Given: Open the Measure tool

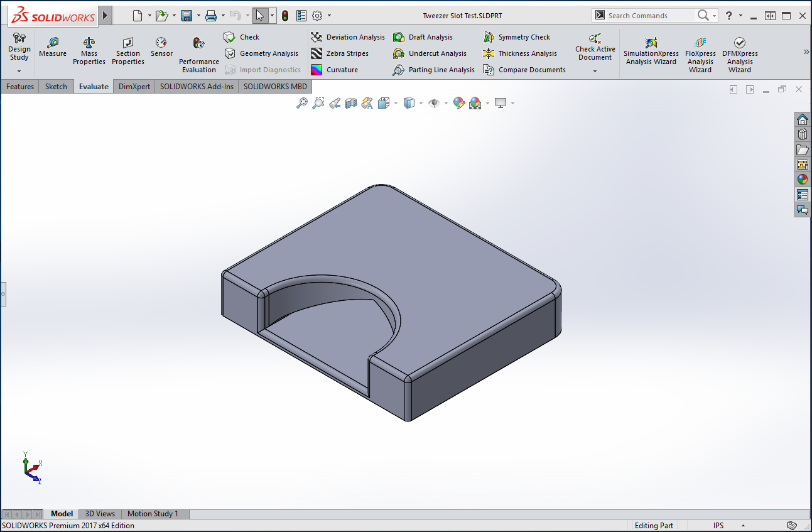Looking at the screenshot, I should point(53,46).
